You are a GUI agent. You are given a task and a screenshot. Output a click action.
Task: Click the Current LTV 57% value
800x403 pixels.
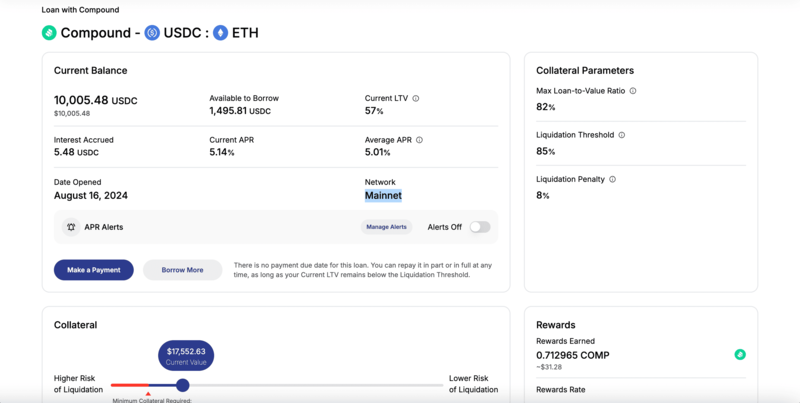[374, 111]
